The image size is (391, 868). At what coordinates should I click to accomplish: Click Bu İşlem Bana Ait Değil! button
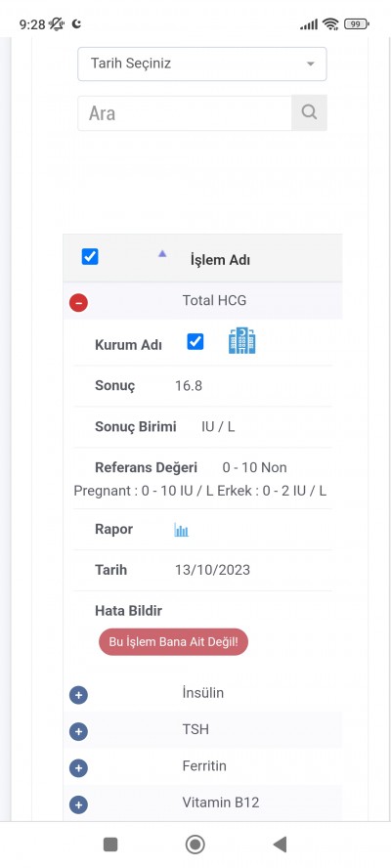click(x=173, y=642)
